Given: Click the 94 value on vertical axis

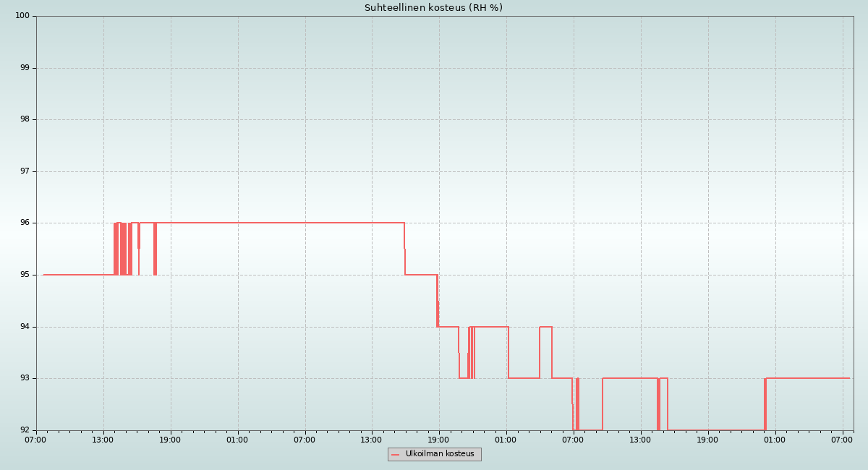Looking at the screenshot, I should (24, 327).
